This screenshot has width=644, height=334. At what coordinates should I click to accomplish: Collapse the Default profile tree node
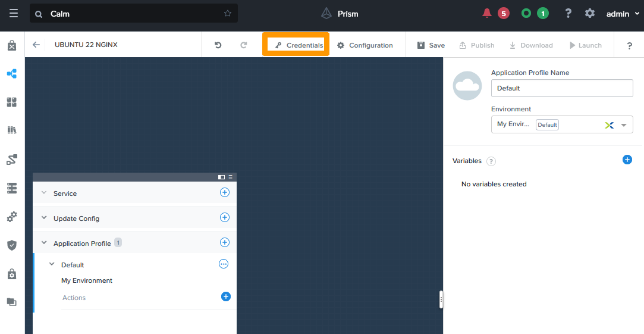pyautogui.click(x=52, y=264)
